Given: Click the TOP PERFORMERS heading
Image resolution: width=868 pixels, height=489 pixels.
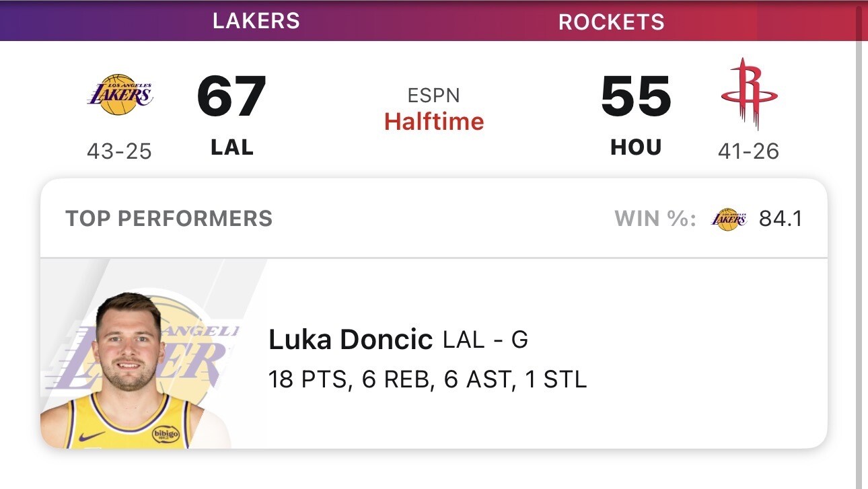Looking at the screenshot, I should [169, 219].
